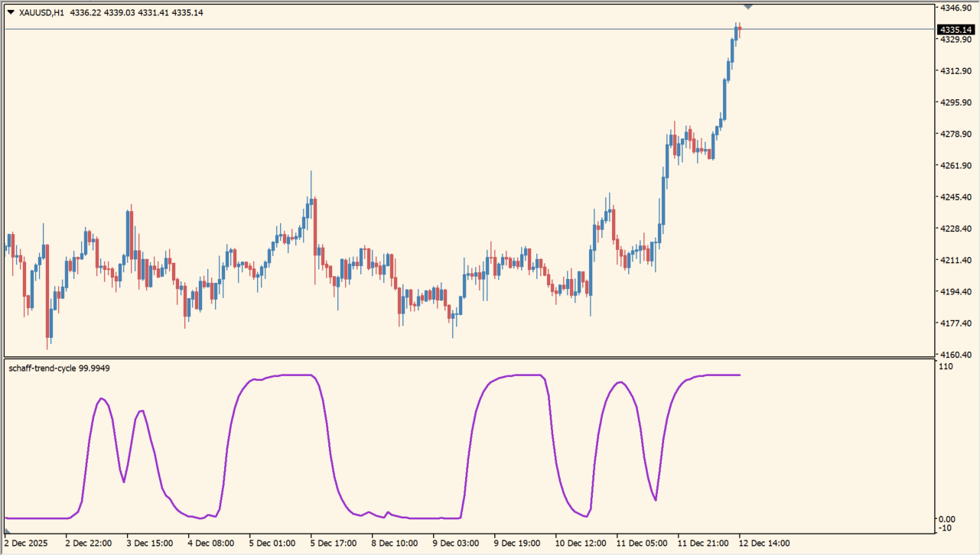
Task: Click the 8 Dec 10:00 time axis label
Action: tap(395, 544)
